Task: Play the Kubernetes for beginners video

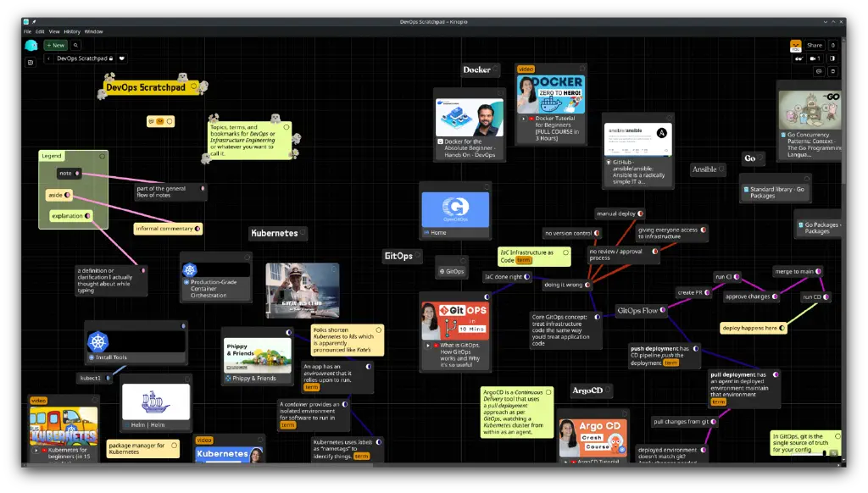Action: (x=36, y=450)
